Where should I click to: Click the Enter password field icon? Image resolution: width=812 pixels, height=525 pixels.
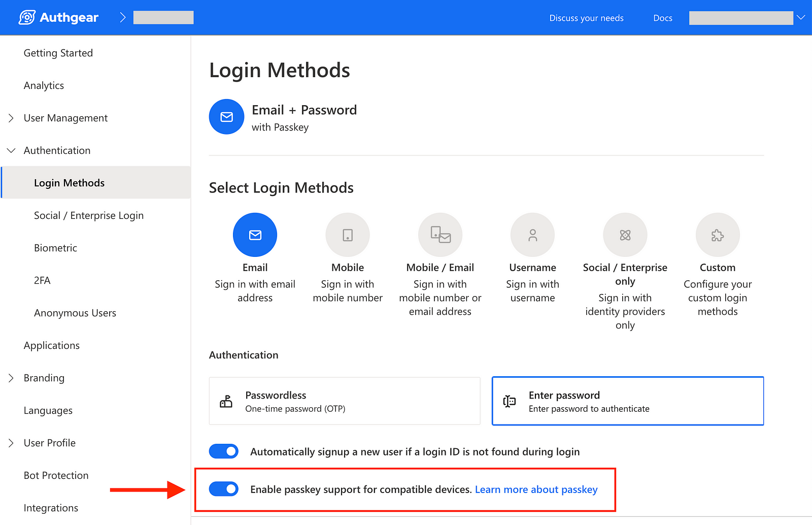pos(510,402)
